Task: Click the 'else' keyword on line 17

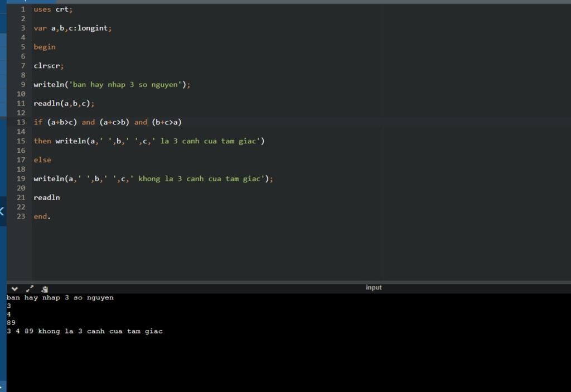Action: 42,160
